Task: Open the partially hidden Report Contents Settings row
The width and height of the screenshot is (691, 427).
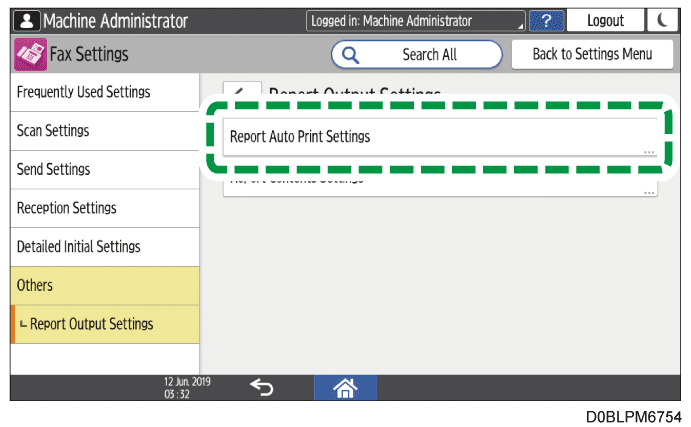Action: point(439,187)
